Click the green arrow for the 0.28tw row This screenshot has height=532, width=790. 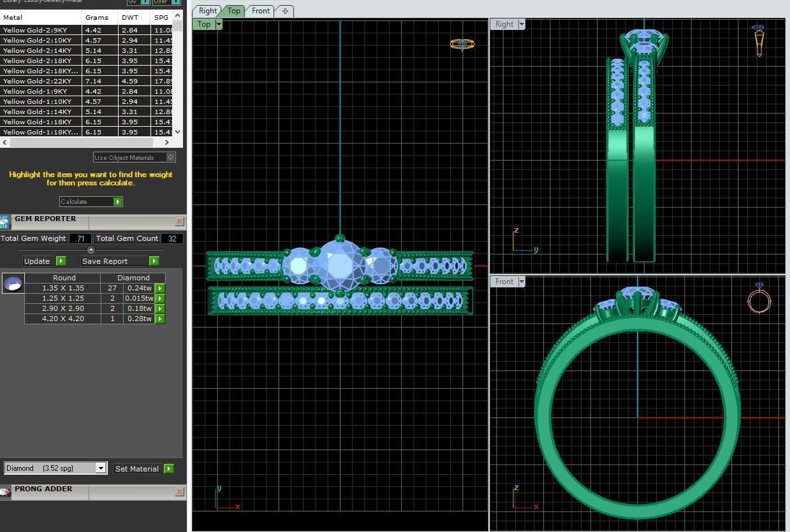(x=160, y=319)
